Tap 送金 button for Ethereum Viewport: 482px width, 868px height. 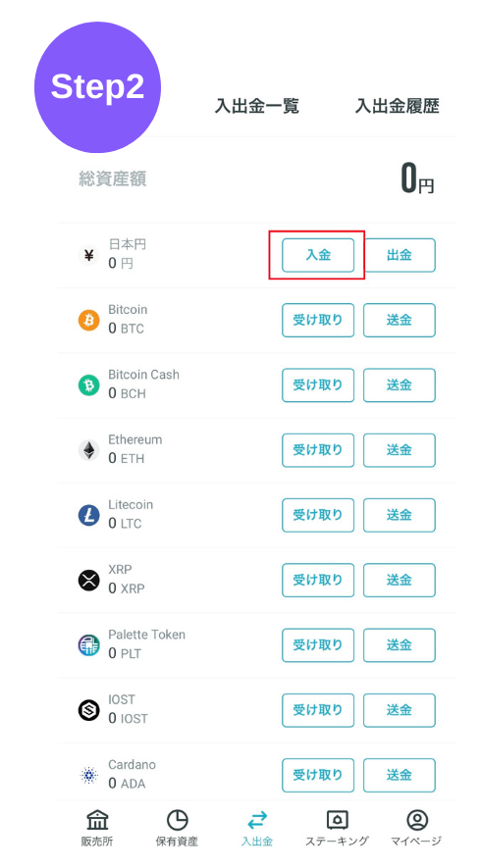point(400,450)
